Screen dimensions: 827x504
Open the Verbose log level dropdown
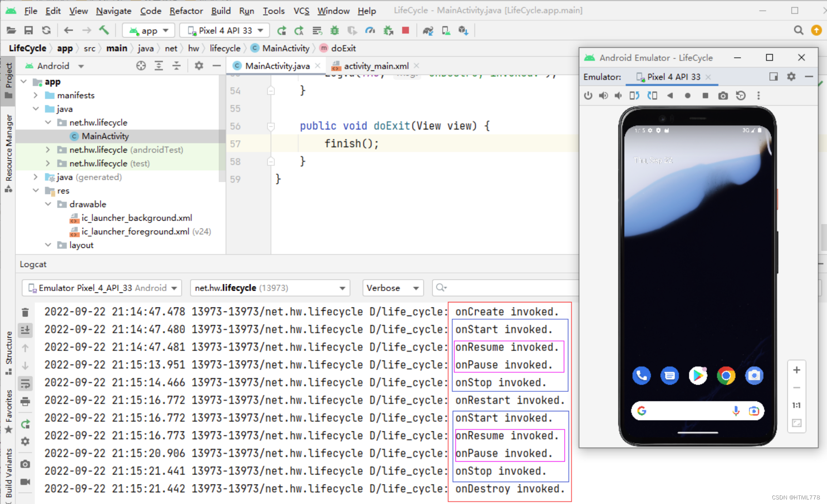[393, 288]
